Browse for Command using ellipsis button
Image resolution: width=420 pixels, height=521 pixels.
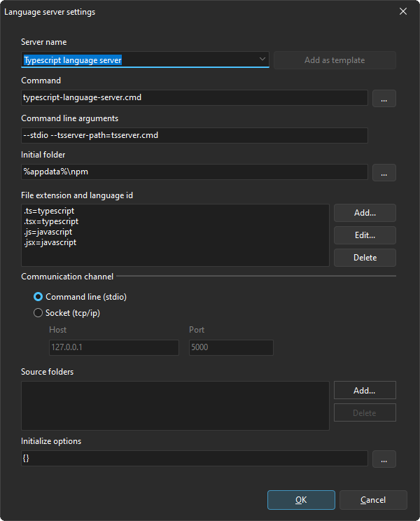coord(384,98)
